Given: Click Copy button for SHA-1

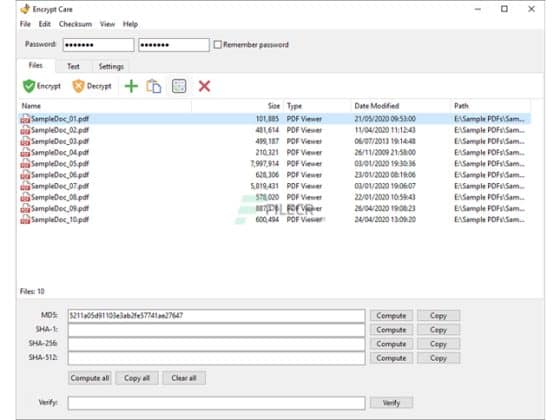Looking at the screenshot, I should point(439,330).
